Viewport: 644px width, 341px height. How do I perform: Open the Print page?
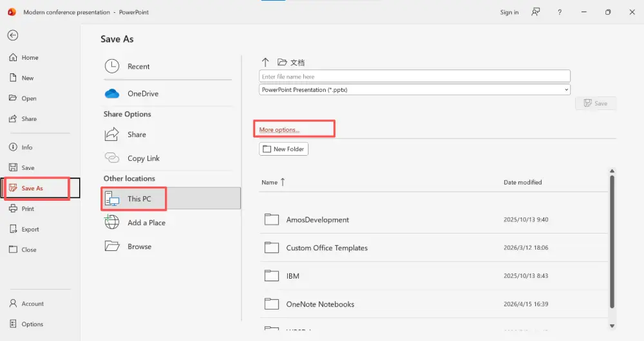pyautogui.click(x=22, y=208)
